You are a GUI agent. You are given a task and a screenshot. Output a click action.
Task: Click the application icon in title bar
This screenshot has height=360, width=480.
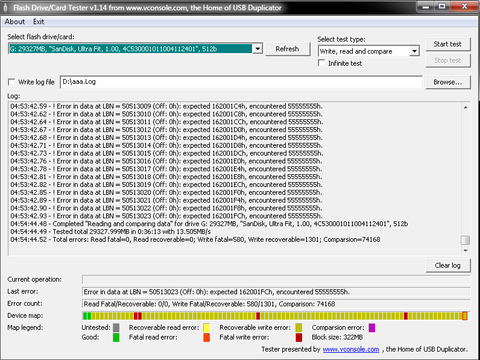tap(5, 8)
